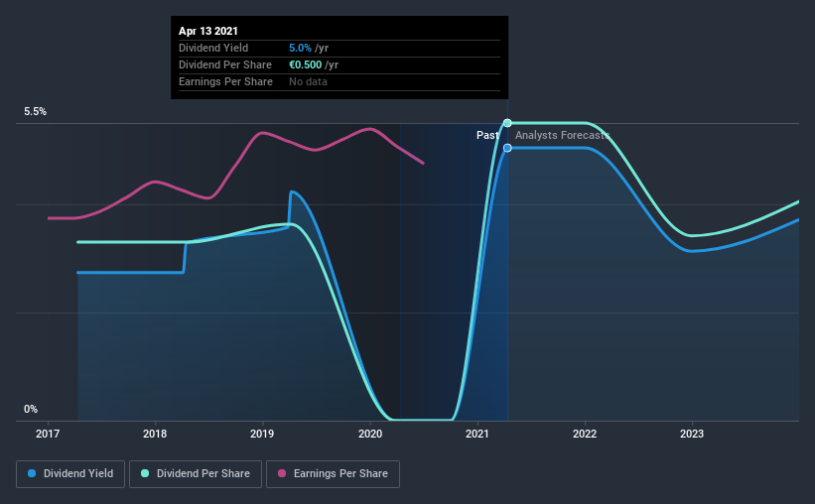This screenshot has width=815, height=504.
Task: Click the 2021 x-axis label
Action: [477, 434]
